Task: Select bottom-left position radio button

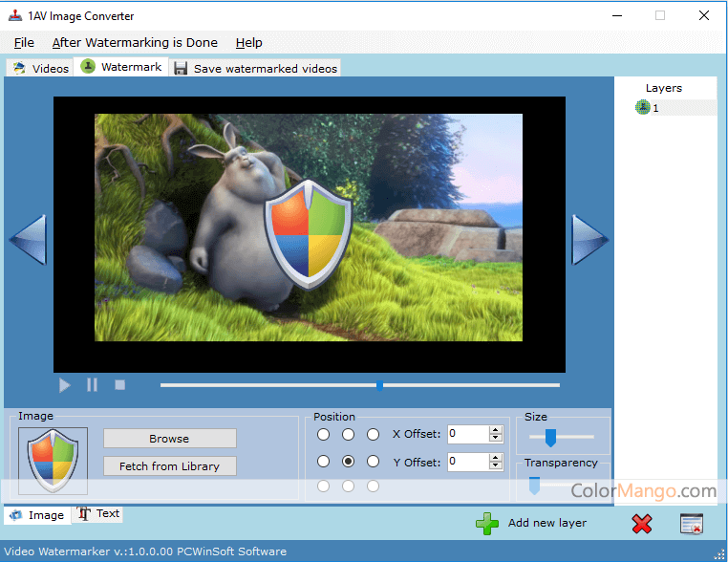Action: click(324, 486)
